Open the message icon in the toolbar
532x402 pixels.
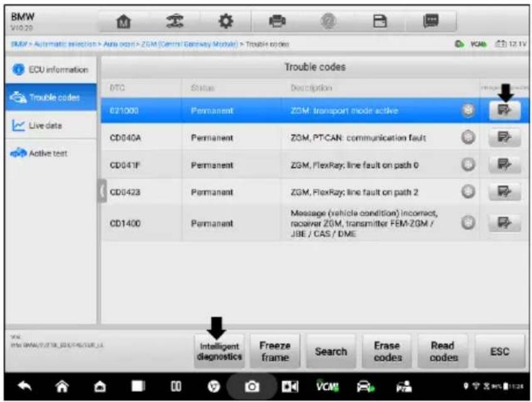pos(431,21)
